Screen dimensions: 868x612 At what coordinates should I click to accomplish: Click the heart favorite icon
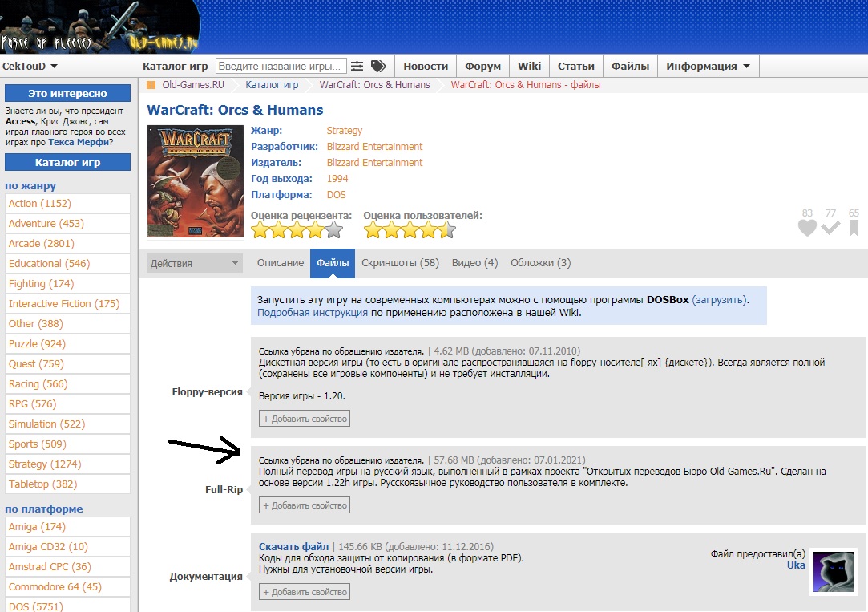click(807, 228)
